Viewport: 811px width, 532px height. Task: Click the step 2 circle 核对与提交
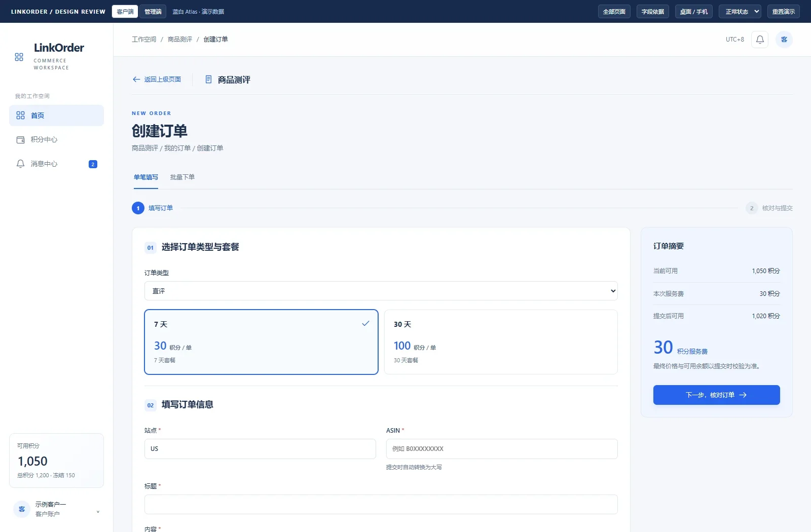click(x=752, y=208)
